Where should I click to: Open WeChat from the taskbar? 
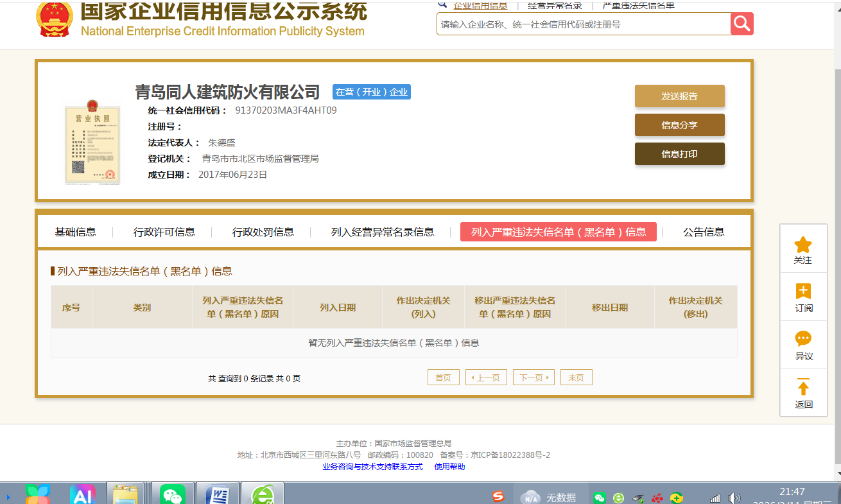171,494
